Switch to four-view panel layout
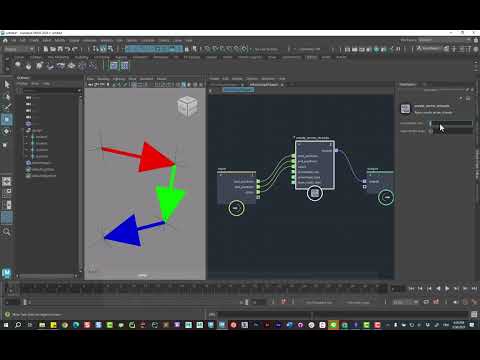The width and height of the screenshot is (480, 360). [7, 192]
